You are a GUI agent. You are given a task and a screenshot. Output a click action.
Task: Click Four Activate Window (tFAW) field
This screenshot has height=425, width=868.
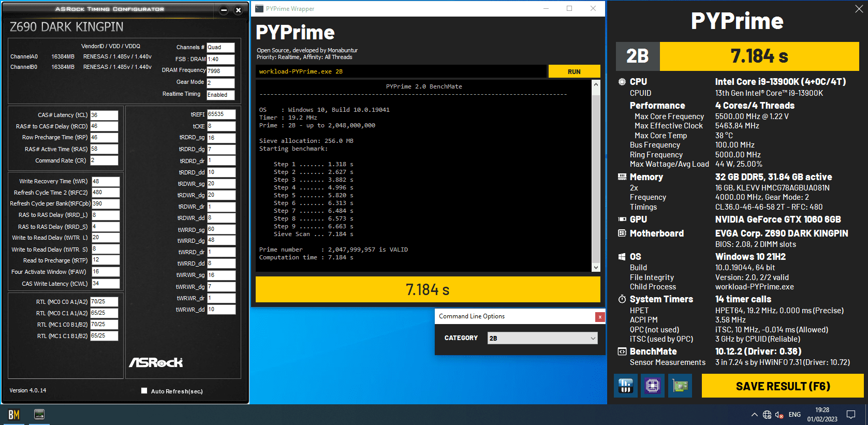106,272
